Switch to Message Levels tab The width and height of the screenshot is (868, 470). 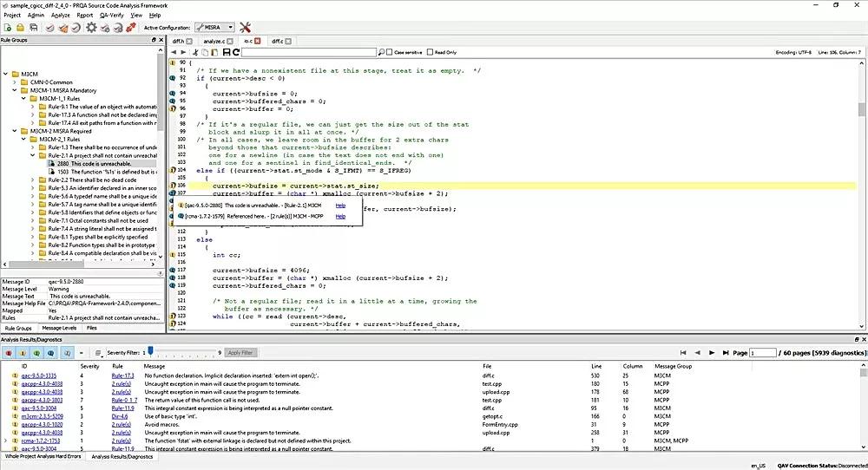[59, 328]
